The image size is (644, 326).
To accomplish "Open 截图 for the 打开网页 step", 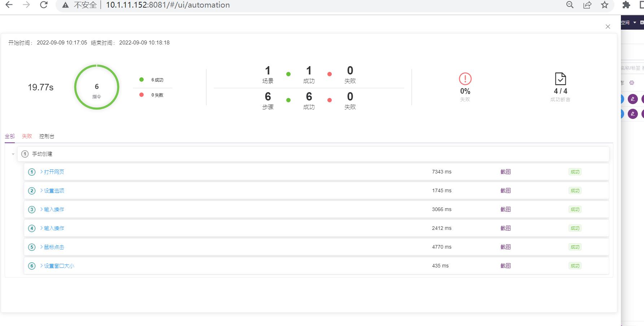I will pos(505,172).
